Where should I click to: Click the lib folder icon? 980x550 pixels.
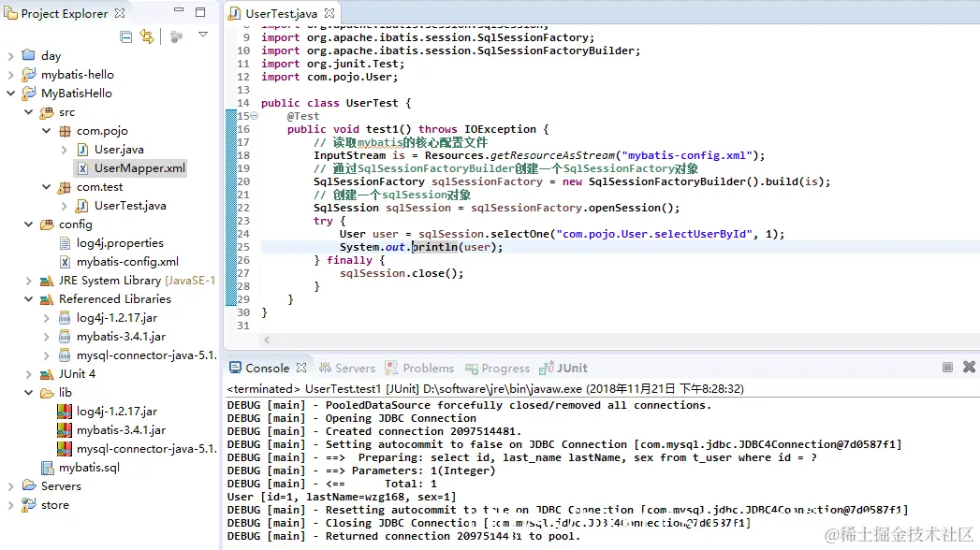tap(47, 393)
